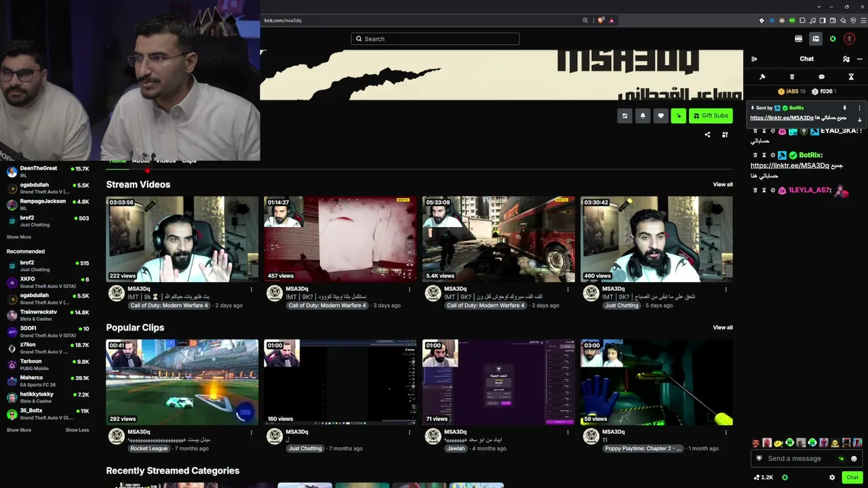The height and width of the screenshot is (488, 868).
Task: Toggle follow heart button
Action: 660,116
